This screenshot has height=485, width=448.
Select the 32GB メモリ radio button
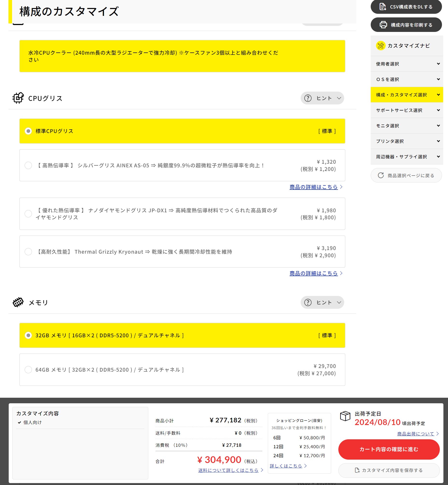[28, 336]
